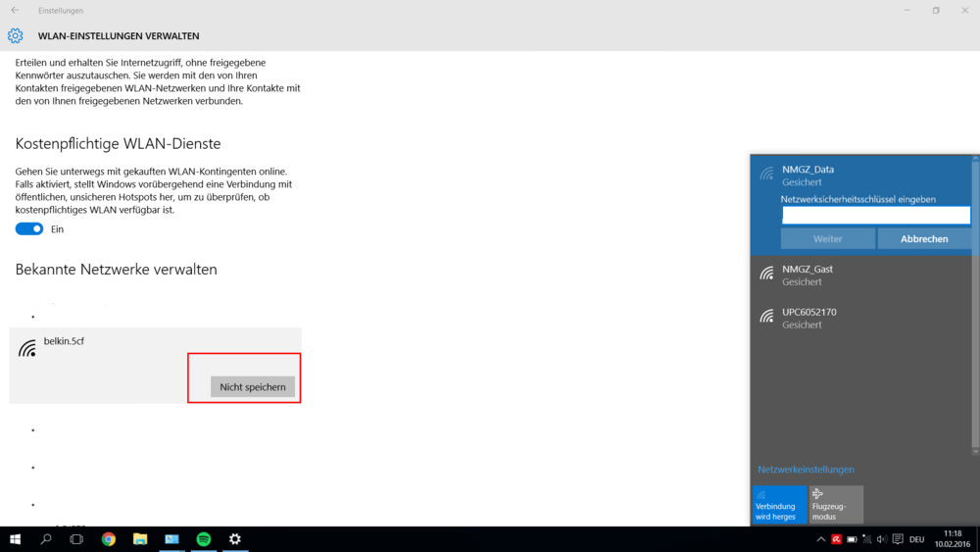
Task: Toggle the Flugzeugmodus tile
Action: tap(836, 505)
